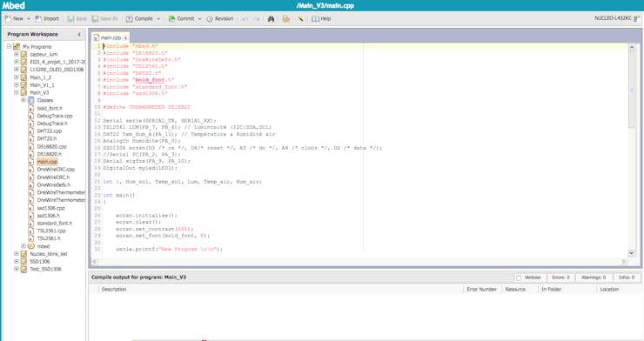Screen dimensions: 644x341
Task: Collapse the Main_V3 program node
Action: click(x=17, y=93)
